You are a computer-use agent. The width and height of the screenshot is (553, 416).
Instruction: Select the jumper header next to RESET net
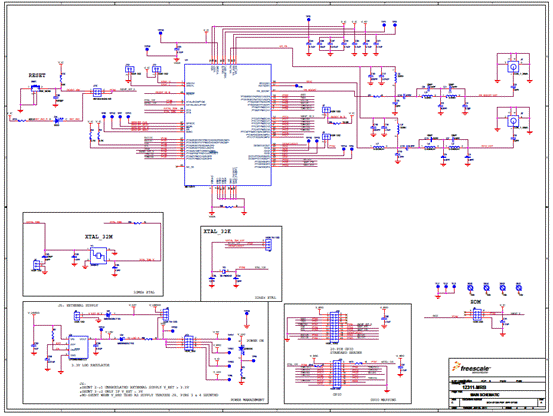point(97,92)
